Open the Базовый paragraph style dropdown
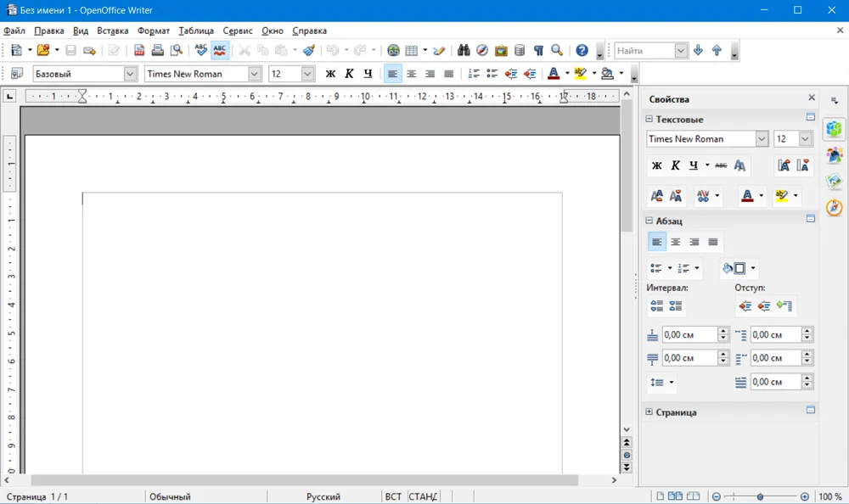The width and height of the screenshot is (849, 504). click(130, 74)
